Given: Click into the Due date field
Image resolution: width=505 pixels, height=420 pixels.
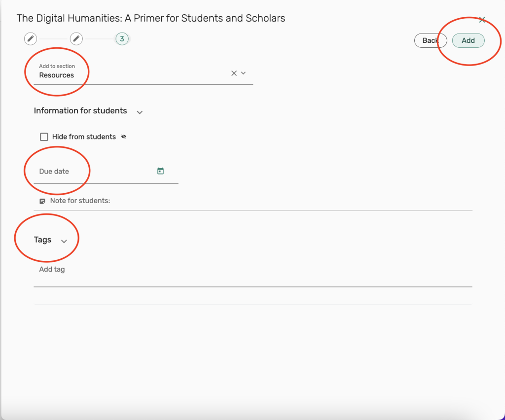Looking at the screenshot, I should point(94,172).
